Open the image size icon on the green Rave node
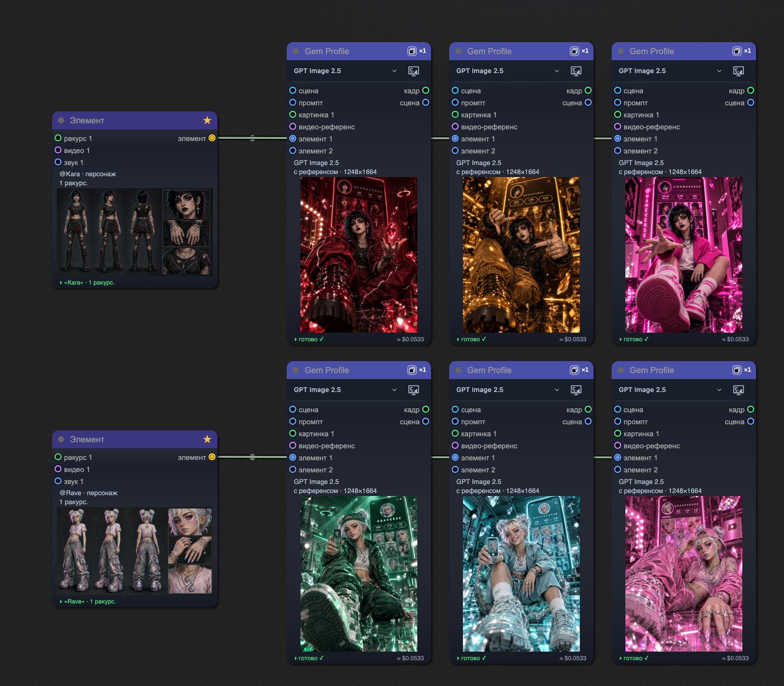 [x=413, y=390]
